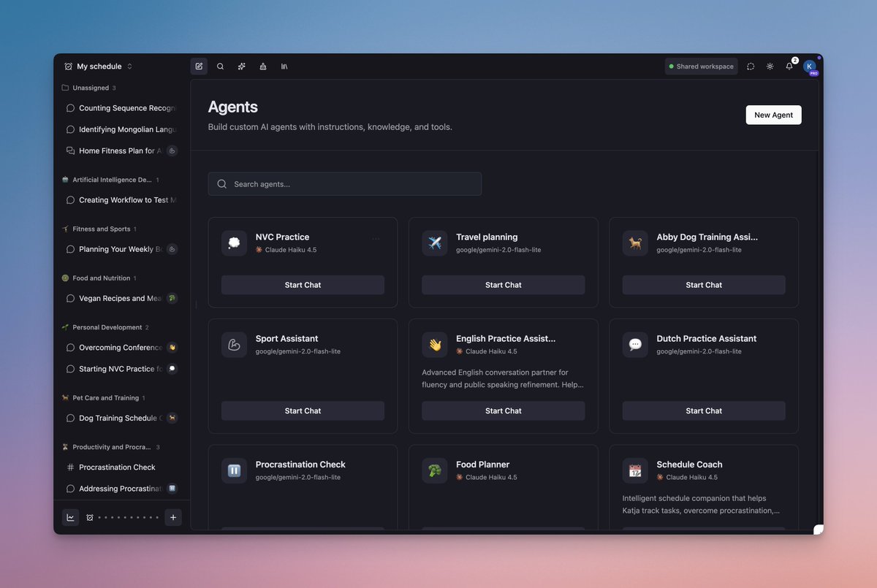This screenshot has height=588, width=877.
Task: Start Chat with the Sport Assistant agent
Action: 303,411
